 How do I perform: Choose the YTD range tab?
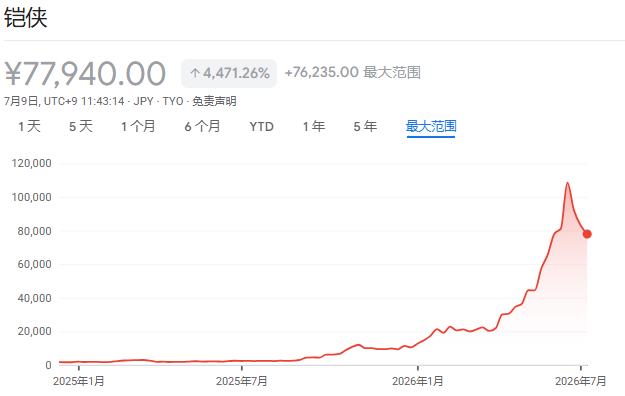click(x=261, y=126)
